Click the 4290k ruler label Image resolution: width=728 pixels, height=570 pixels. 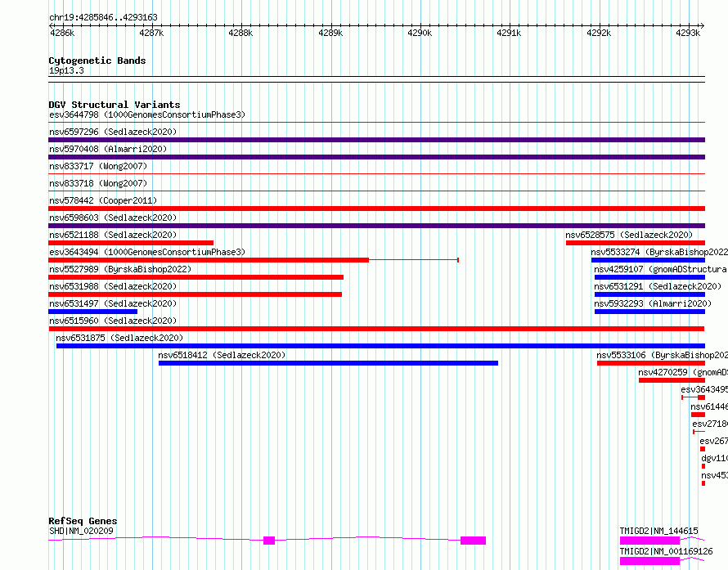[x=420, y=33]
